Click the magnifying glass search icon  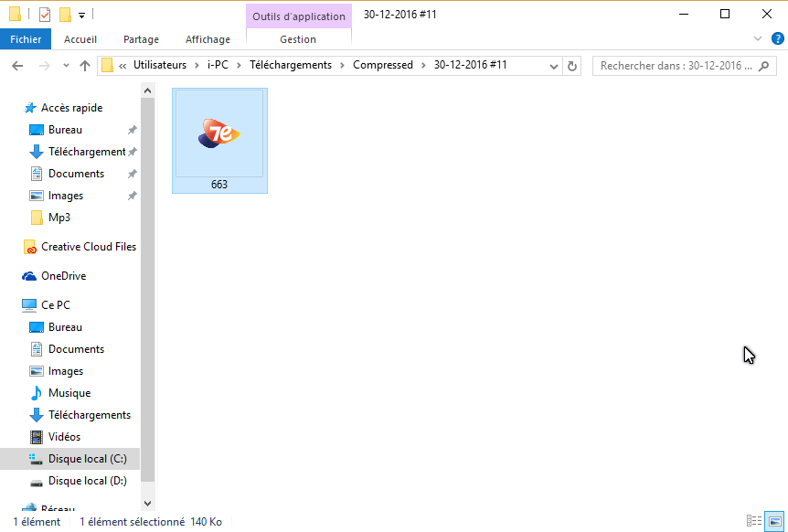[x=764, y=66]
